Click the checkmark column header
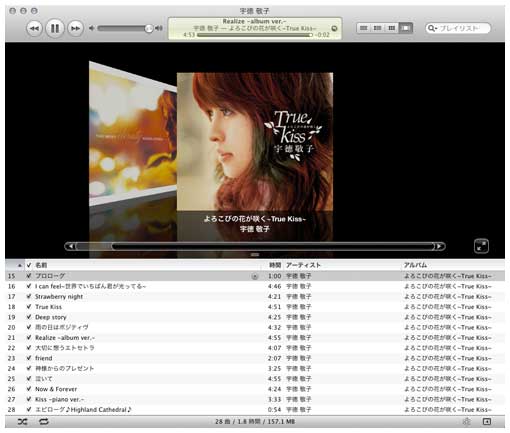The image size is (510, 433). point(29,265)
